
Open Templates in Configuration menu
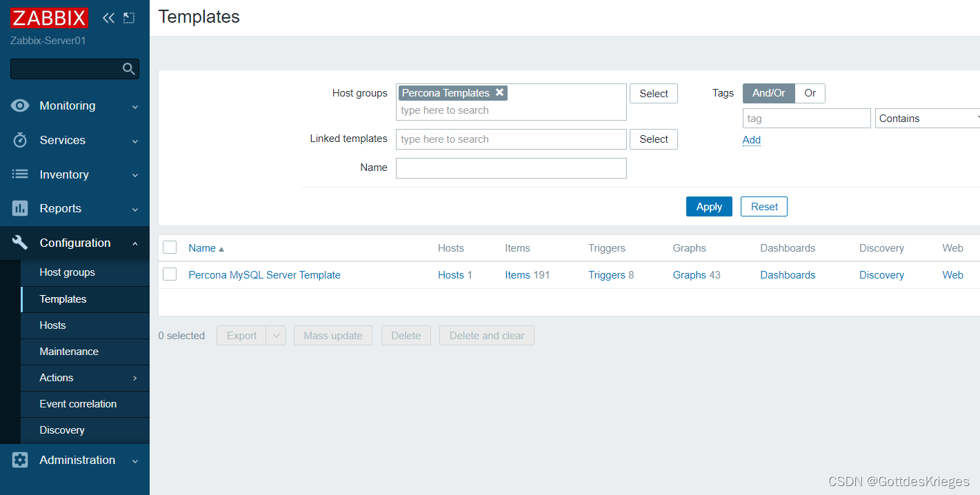pos(63,299)
